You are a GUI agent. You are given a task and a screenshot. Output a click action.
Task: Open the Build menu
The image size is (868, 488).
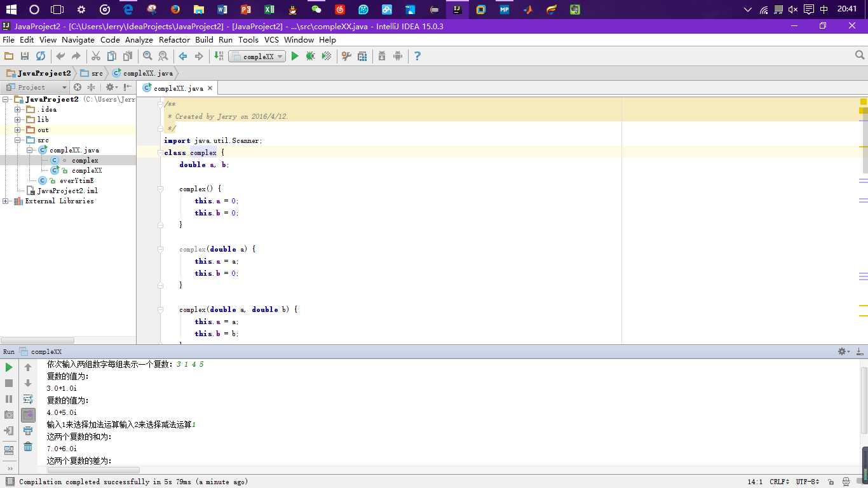point(204,39)
